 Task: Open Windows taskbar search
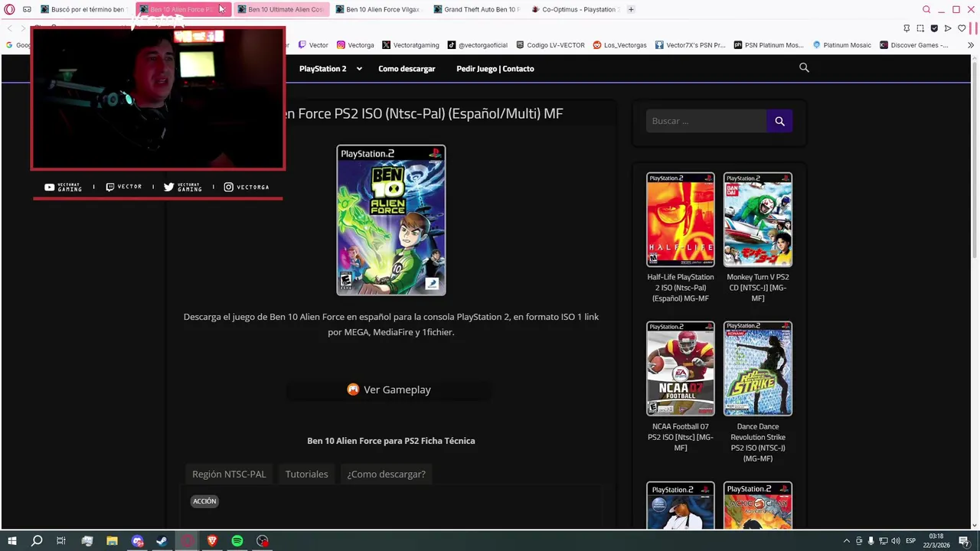[36, 541]
